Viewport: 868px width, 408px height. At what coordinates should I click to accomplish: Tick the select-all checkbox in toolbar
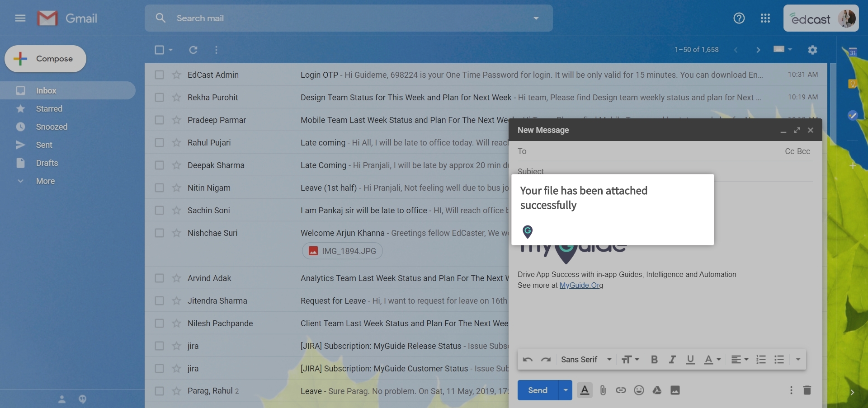click(159, 50)
